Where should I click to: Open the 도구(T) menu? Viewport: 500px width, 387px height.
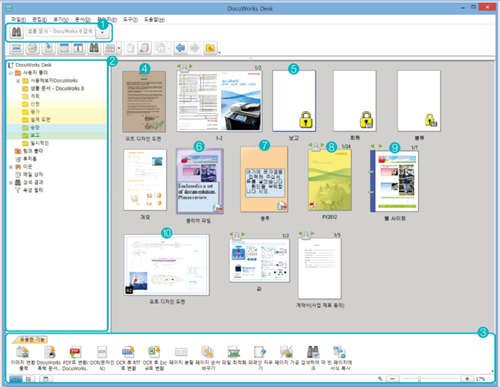click(130, 20)
